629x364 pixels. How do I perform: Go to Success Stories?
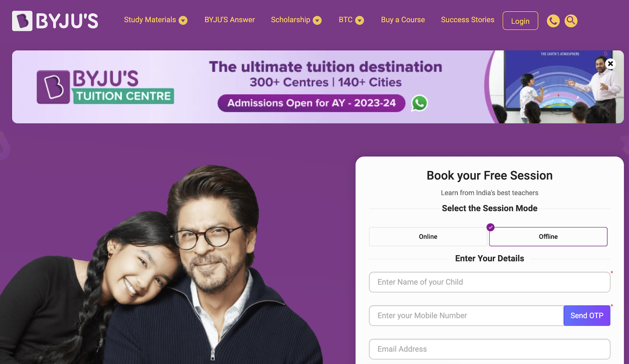click(x=467, y=20)
